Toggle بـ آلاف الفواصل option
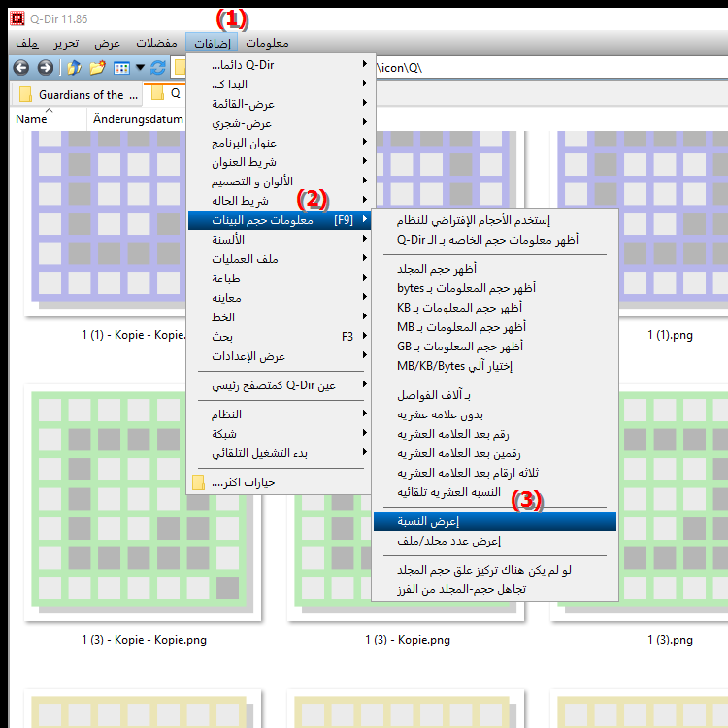The width and height of the screenshot is (728, 728). click(495, 395)
